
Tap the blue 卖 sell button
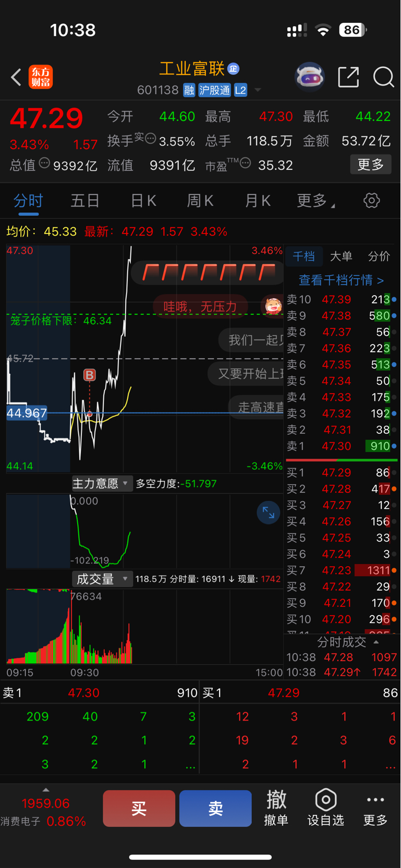click(215, 808)
